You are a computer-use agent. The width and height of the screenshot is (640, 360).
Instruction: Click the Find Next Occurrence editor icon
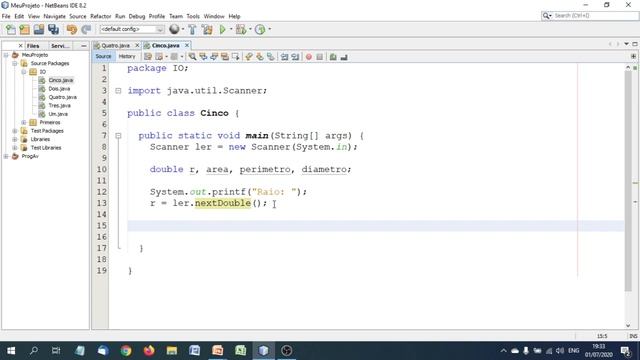coord(214,57)
